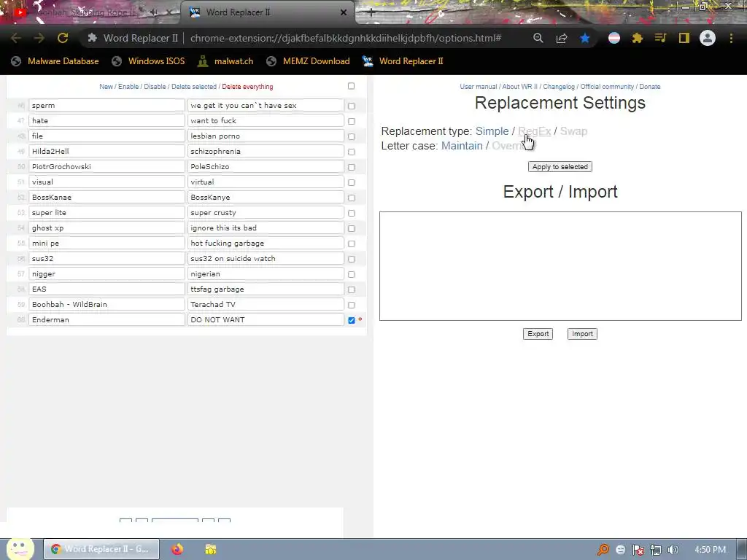
Task: Click the New link to add a replacement
Action: (107, 87)
